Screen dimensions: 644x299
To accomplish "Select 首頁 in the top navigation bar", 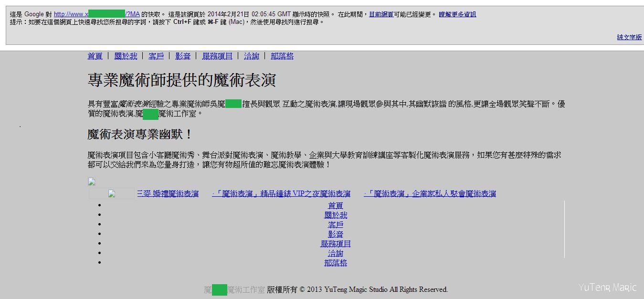I will 95,56.
